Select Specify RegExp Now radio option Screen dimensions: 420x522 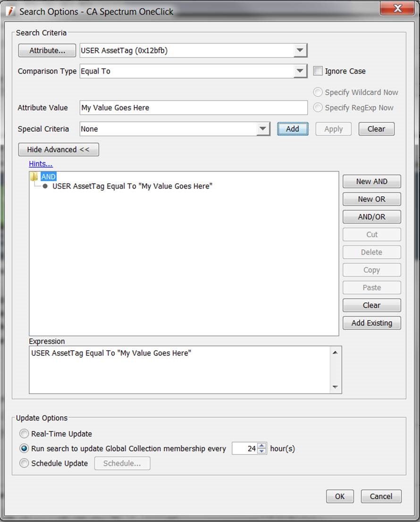coord(318,108)
